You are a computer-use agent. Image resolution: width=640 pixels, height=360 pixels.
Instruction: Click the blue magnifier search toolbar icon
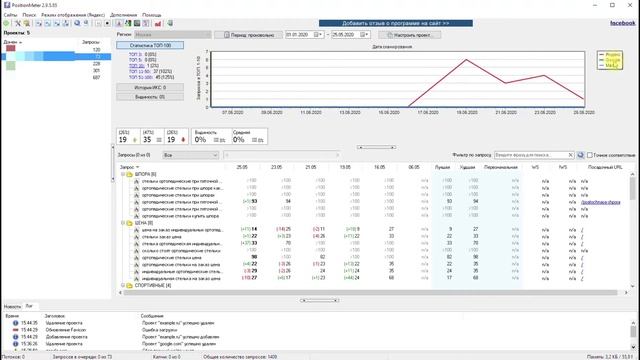tap(77, 24)
